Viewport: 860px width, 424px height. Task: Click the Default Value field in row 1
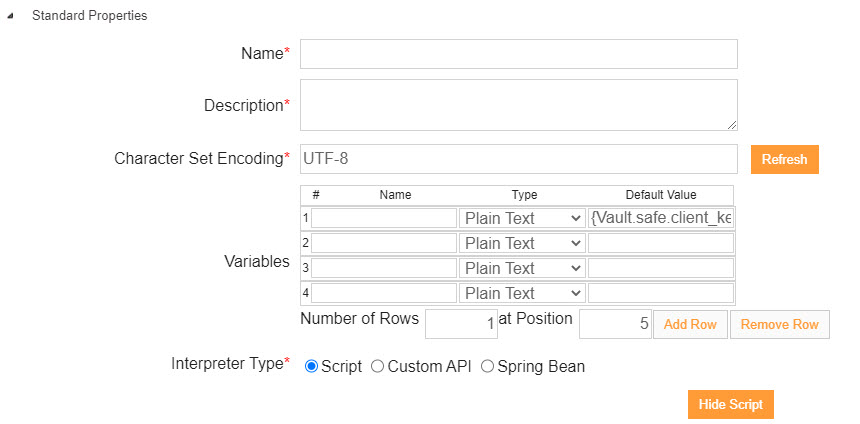pos(661,218)
